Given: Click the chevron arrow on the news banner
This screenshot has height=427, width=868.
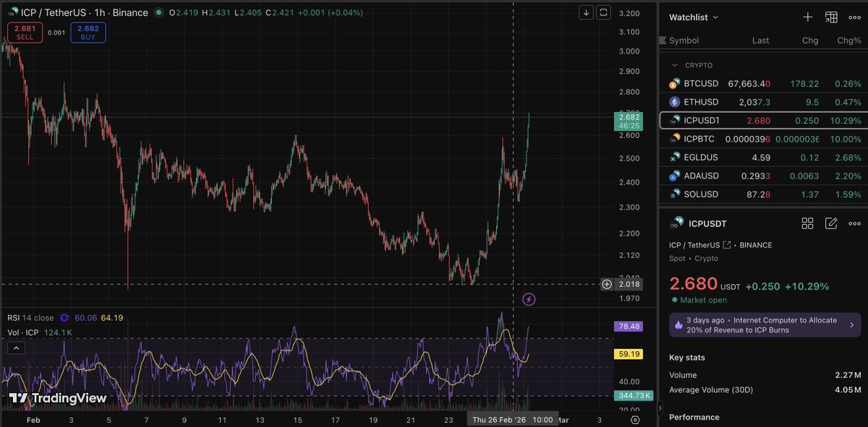Looking at the screenshot, I should pos(851,325).
